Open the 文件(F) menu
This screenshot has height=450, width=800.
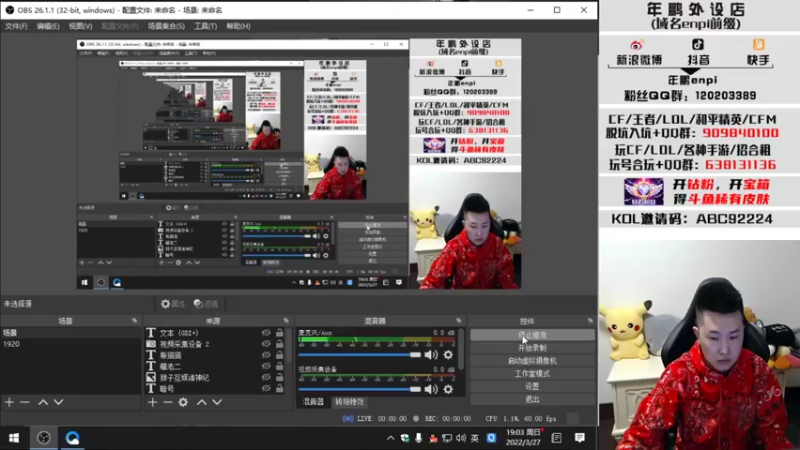pyautogui.click(x=16, y=26)
